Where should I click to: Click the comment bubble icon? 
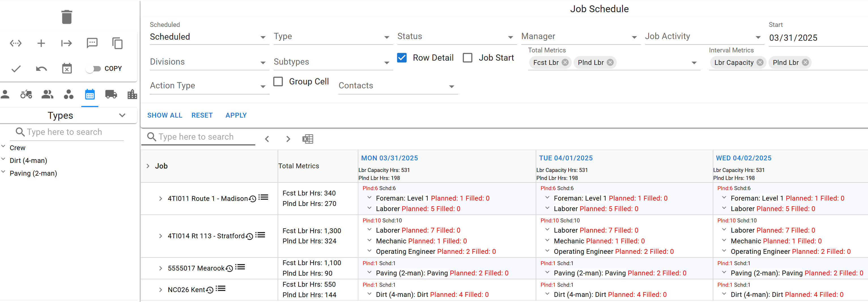point(92,43)
